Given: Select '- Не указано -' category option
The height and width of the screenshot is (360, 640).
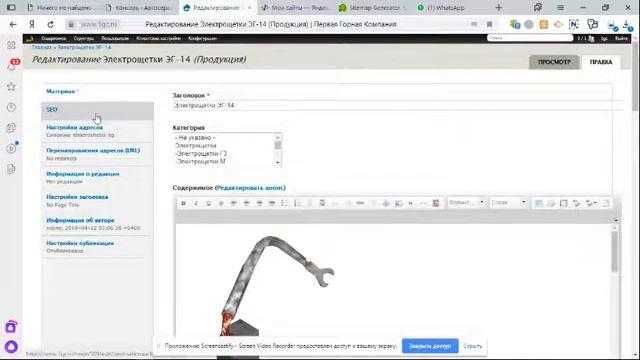Looking at the screenshot, I should click(x=195, y=138).
